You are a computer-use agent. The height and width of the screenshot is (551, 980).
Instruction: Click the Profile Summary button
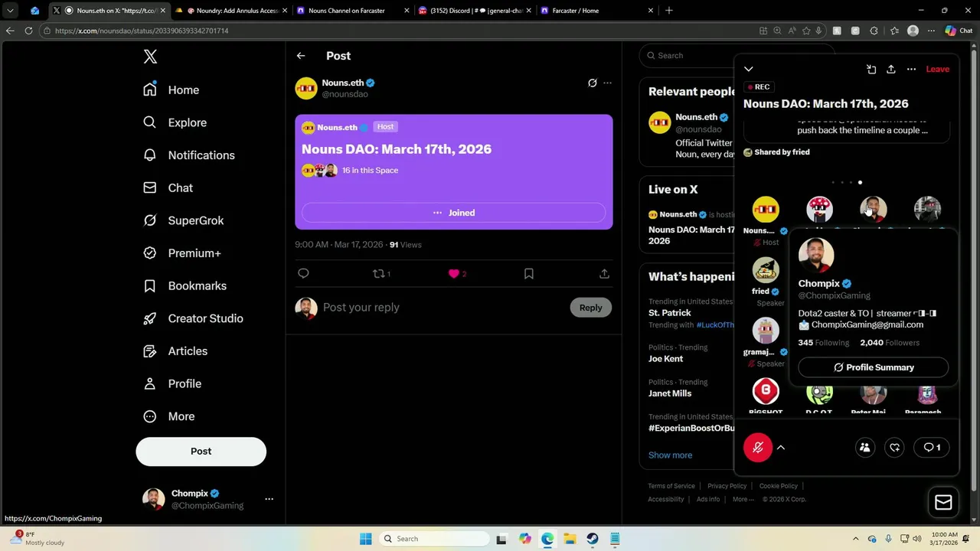873,367
